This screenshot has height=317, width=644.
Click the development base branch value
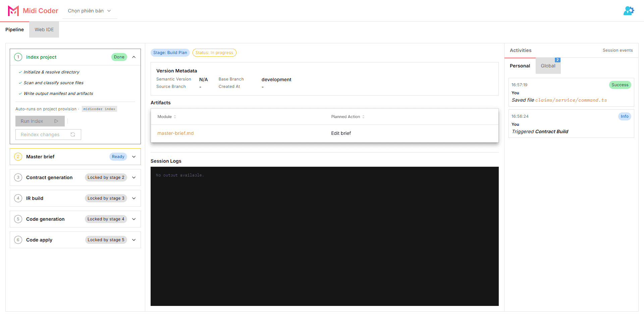pos(276,80)
